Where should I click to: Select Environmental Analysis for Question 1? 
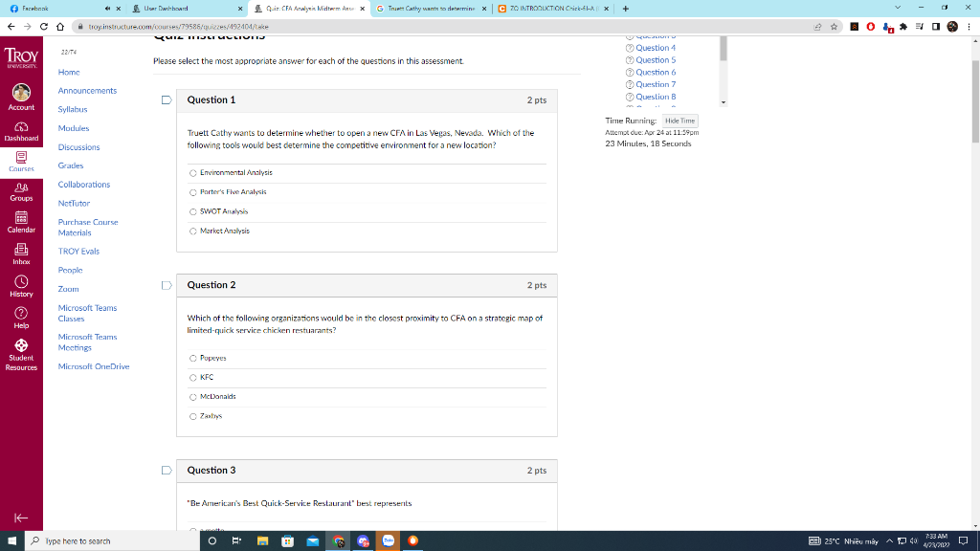[x=193, y=173]
